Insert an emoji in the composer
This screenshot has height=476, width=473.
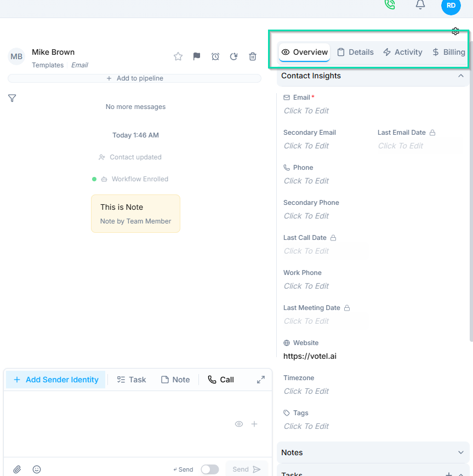pos(36,469)
